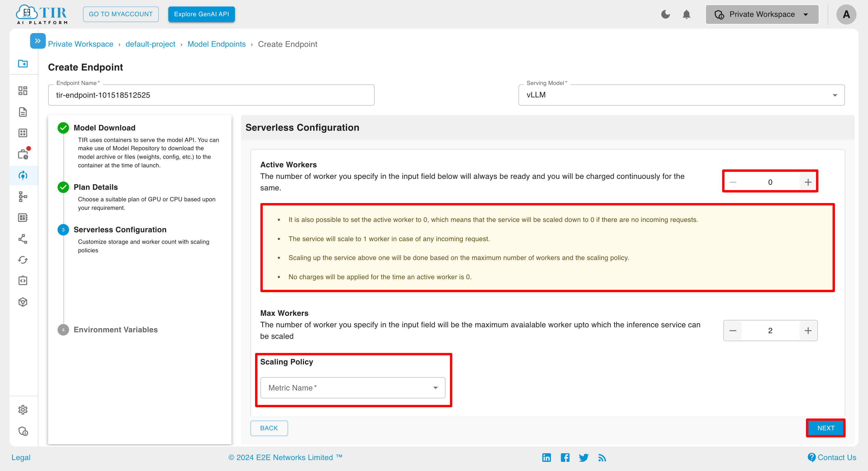
Task: Edit the endpoint name input field
Action: pos(211,95)
